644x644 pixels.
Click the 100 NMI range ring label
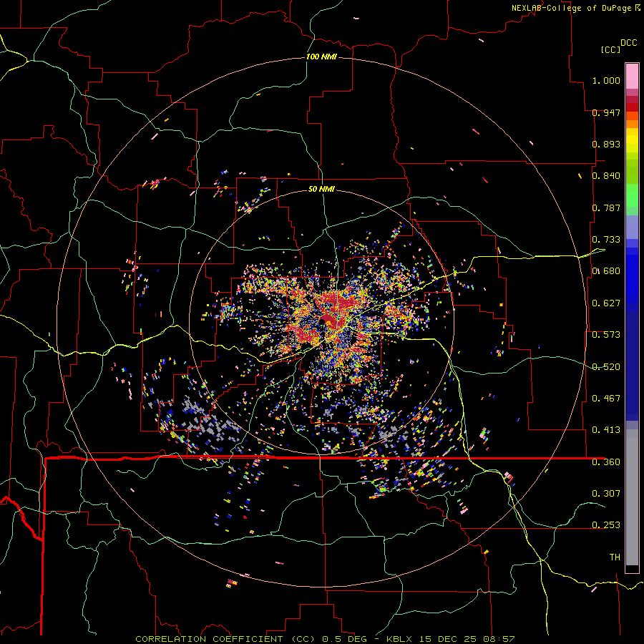tap(321, 57)
